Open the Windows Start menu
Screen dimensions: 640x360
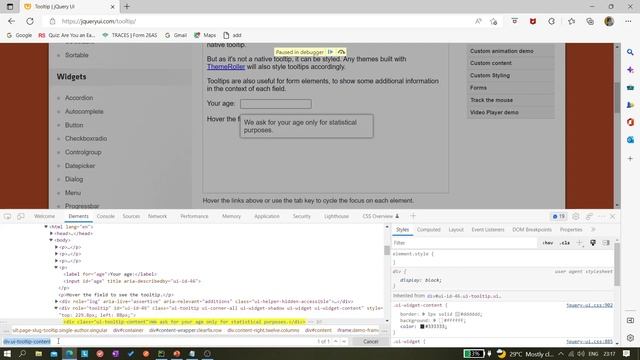tap(7, 353)
